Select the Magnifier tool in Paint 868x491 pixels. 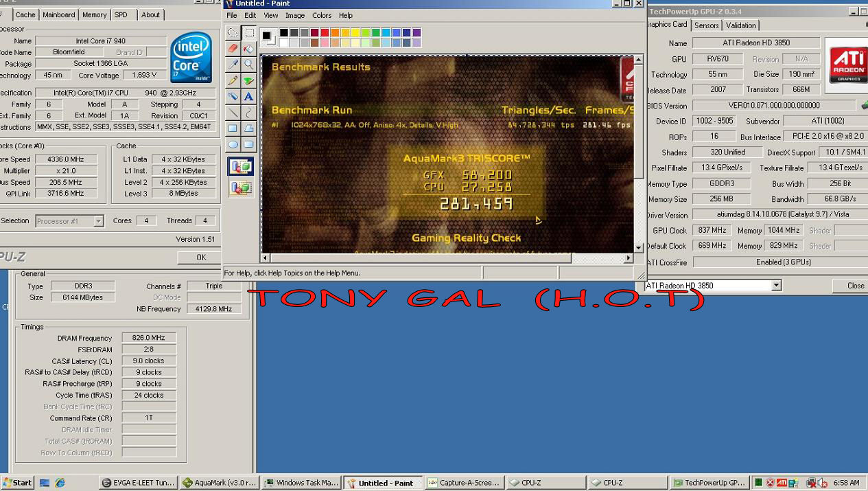(x=248, y=65)
